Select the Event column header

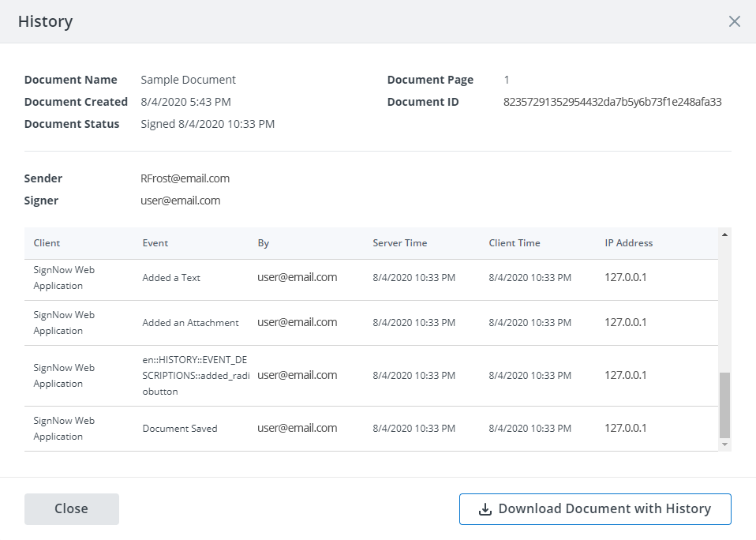coord(155,242)
